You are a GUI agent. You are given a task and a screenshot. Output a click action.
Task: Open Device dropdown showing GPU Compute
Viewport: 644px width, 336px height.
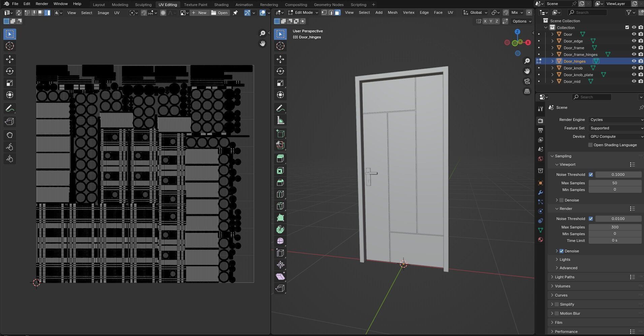point(616,136)
